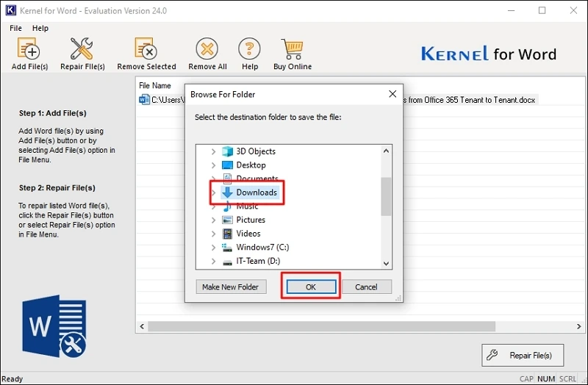The image size is (588, 385).
Task: Click the Make New Folder button
Action: (x=231, y=287)
